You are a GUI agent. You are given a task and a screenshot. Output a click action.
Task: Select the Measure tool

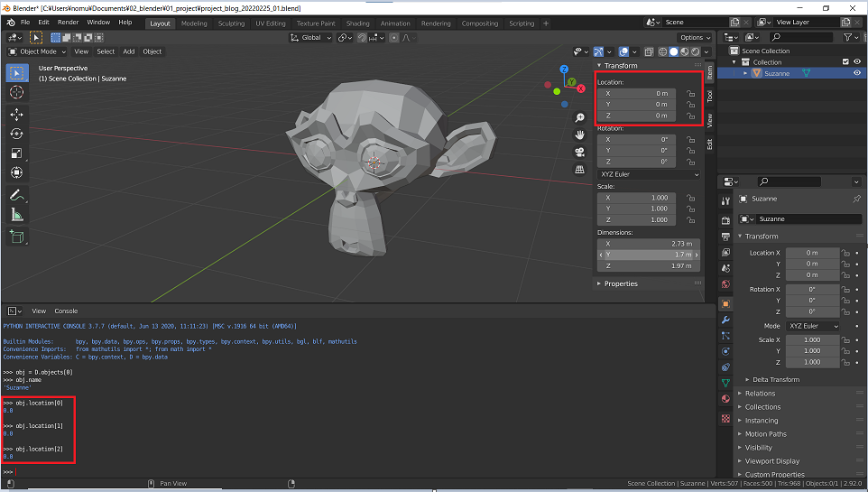click(x=16, y=215)
